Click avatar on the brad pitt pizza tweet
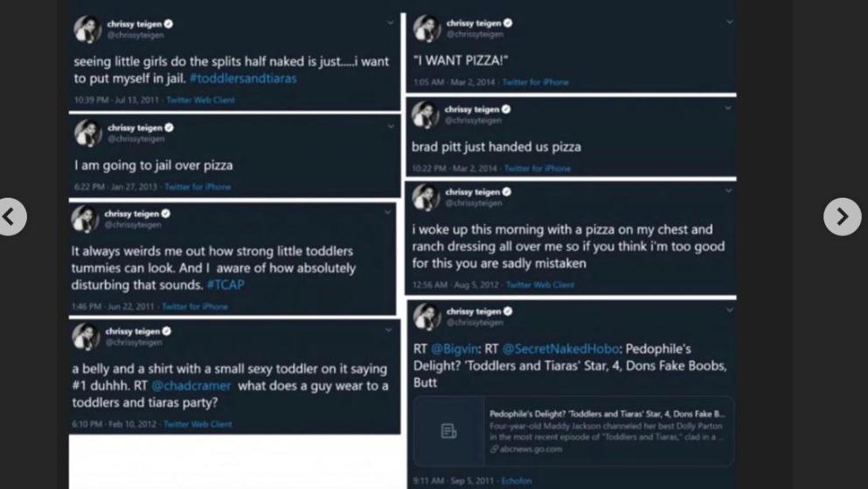This screenshot has width=868, height=489. [426, 115]
